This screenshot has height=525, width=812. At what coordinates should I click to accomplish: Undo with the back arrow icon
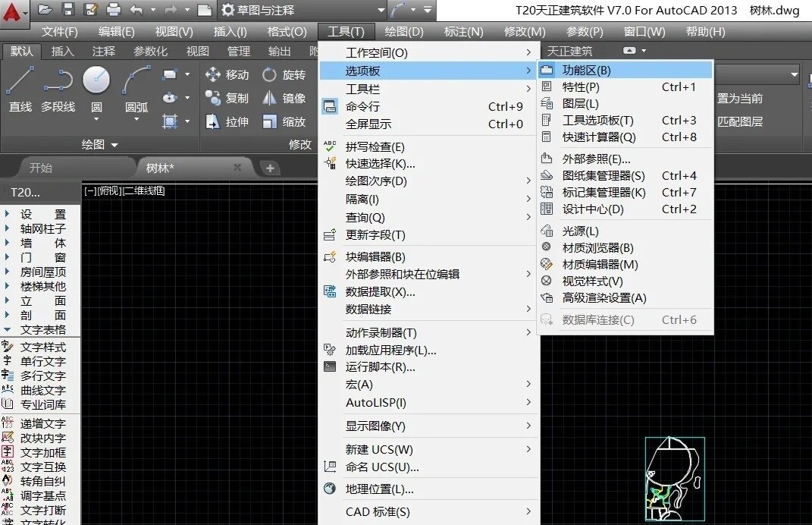tap(136, 9)
